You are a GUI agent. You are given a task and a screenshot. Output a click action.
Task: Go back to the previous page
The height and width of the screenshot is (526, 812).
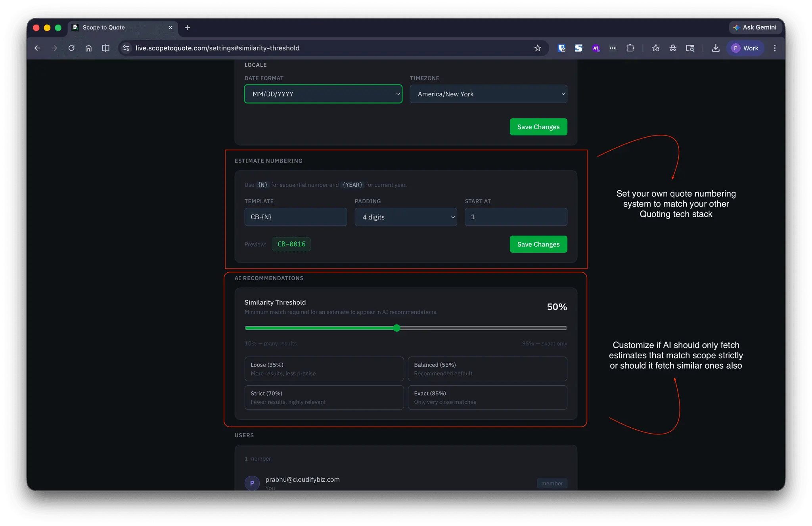pos(37,48)
